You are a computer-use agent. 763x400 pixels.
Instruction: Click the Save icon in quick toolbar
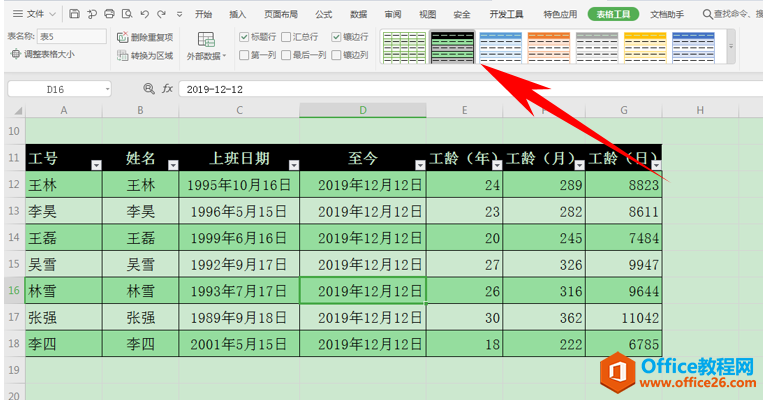click(x=75, y=15)
